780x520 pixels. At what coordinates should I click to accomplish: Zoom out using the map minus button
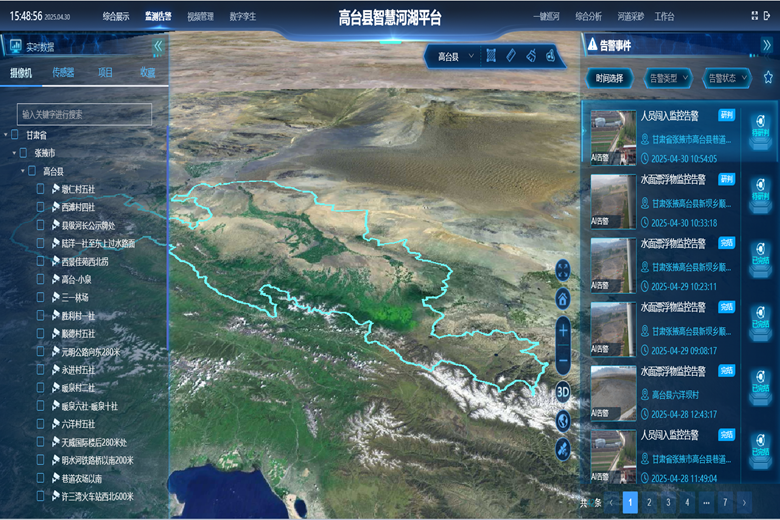point(563,359)
